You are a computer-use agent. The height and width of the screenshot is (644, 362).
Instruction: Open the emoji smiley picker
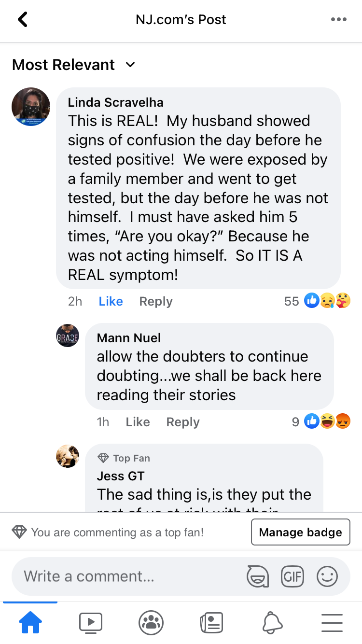click(327, 576)
